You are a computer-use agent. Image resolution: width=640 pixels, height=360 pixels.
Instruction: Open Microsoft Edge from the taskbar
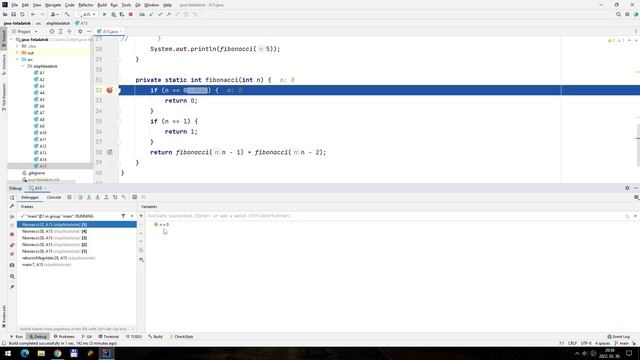tap(25, 353)
